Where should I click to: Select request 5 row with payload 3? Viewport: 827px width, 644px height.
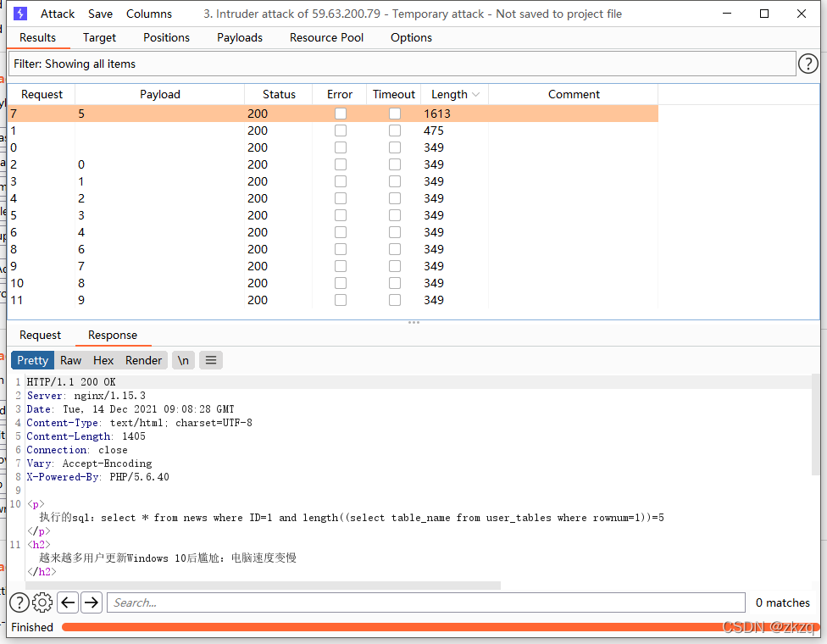pos(333,215)
